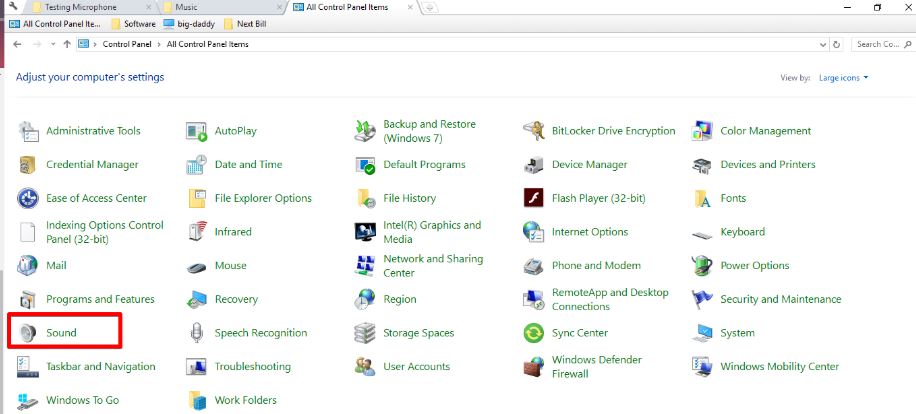Click the BitLocker Drive Encryption keys icon
Screen dimensions: 916x414
(534, 131)
